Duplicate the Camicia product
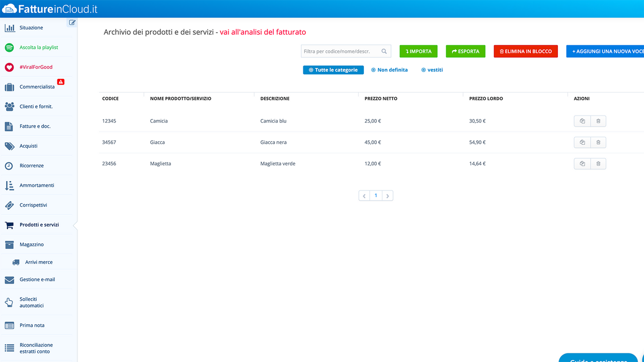Viewport: 644px width, 362px height. point(582,121)
